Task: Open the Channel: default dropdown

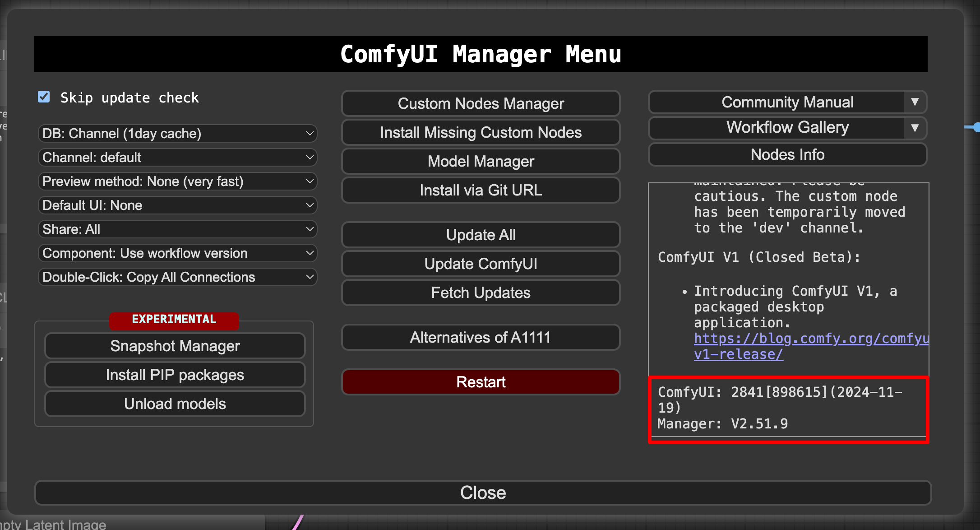Action: pos(177,158)
